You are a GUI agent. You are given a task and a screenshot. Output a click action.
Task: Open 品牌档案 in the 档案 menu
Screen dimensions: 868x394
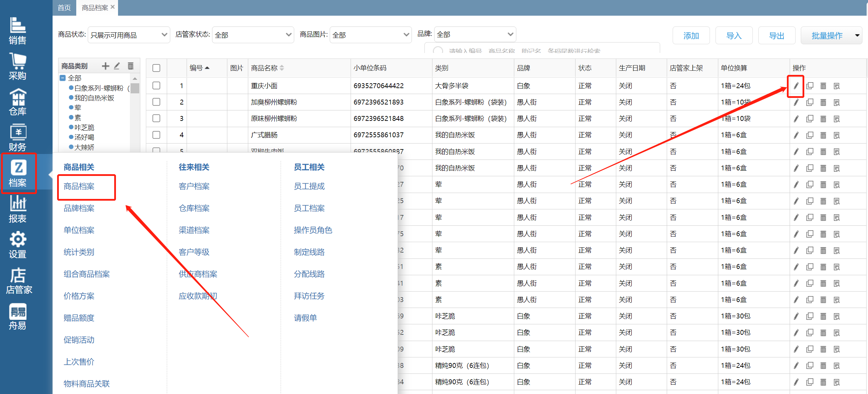click(x=79, y=208)
